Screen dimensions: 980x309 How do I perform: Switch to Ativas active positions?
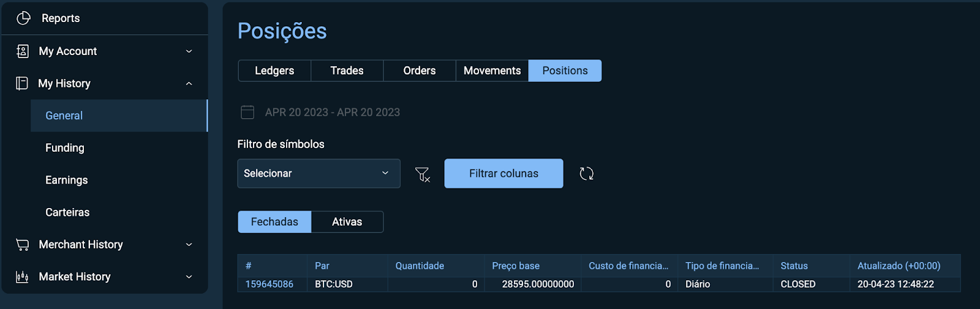click(x=347, y=222)
